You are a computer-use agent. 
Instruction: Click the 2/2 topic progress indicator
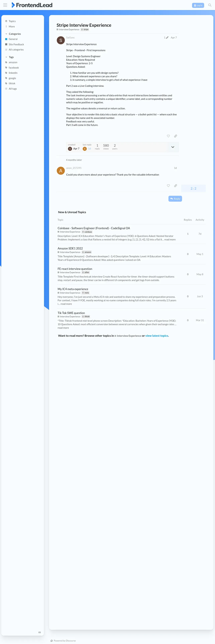click(x=193, y=188)
